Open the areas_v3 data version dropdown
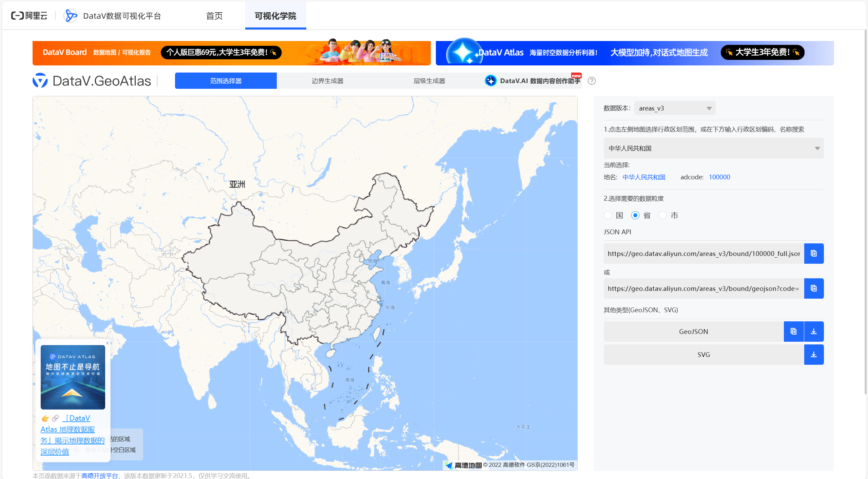Viewport: 868px width, 479px height. [674, 108]
